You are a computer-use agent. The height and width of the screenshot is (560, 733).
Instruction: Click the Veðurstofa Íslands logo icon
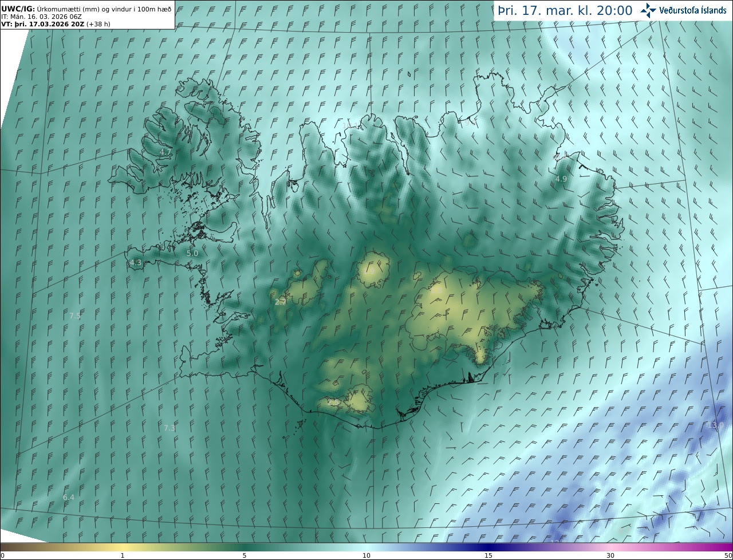(648, 10)
